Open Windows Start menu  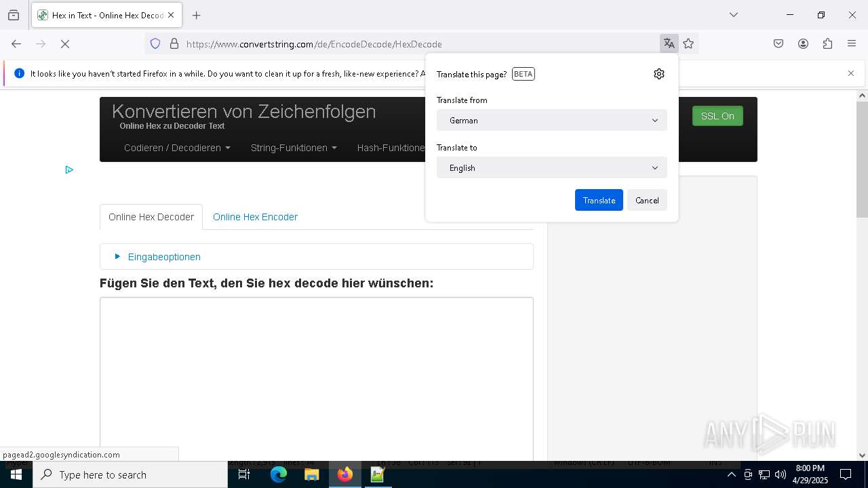[16, 474]
